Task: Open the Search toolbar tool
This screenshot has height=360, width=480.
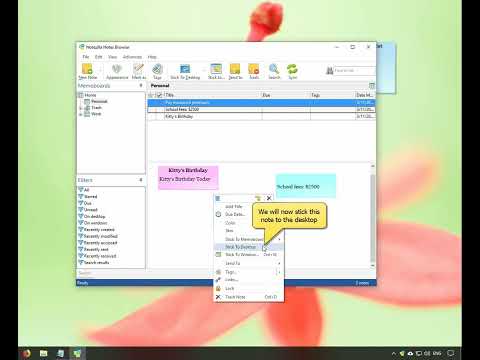Action: point(274,71)
